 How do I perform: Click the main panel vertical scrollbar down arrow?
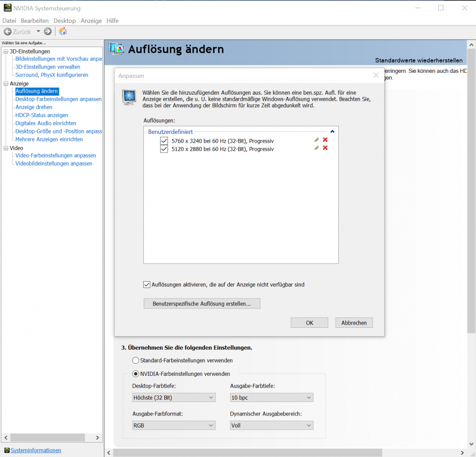(x=471, y=444)
